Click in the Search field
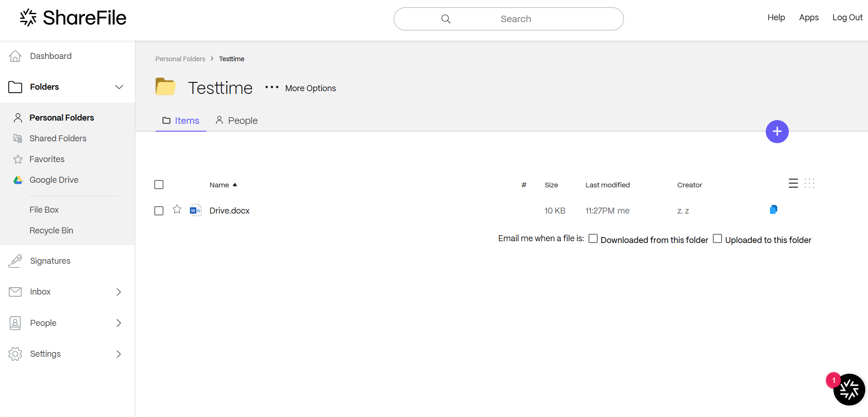The height and width of the screenshot is (417, 868). 515,19
